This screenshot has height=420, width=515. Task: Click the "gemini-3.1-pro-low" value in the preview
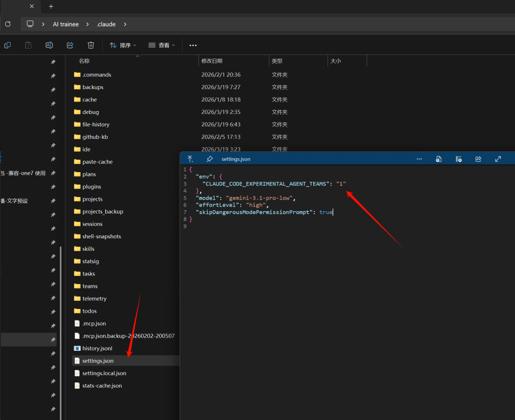(259, 198)
